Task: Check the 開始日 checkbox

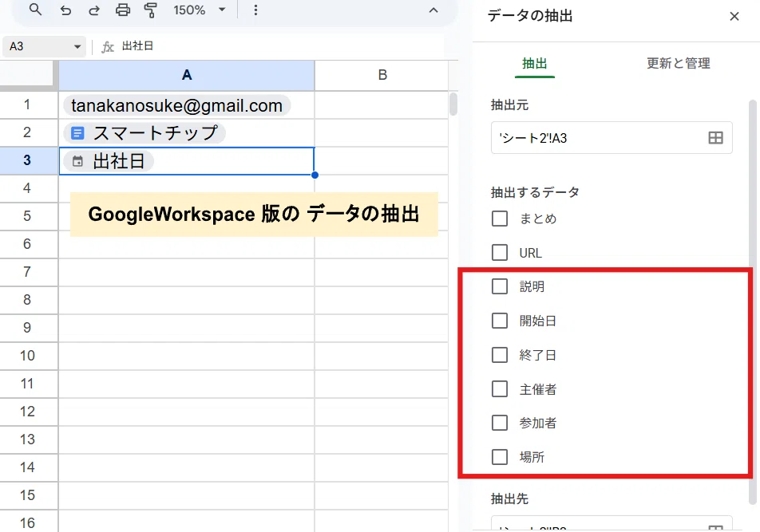Action: point(499,321)
